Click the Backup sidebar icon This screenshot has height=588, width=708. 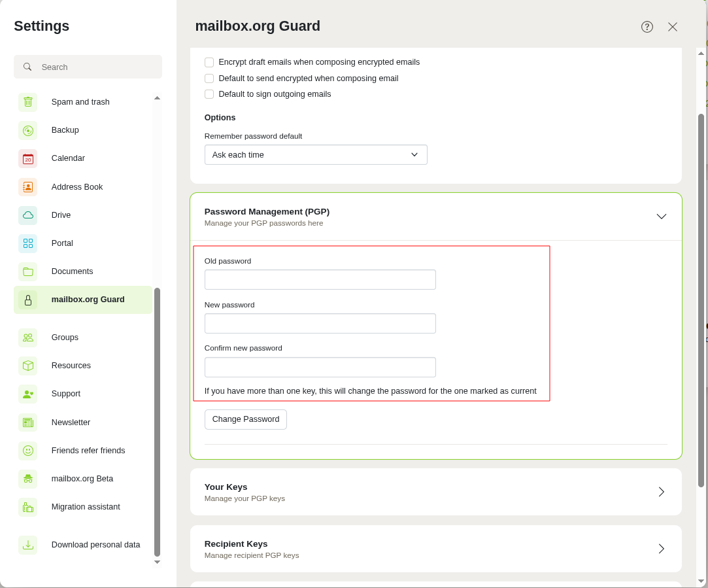28,131
